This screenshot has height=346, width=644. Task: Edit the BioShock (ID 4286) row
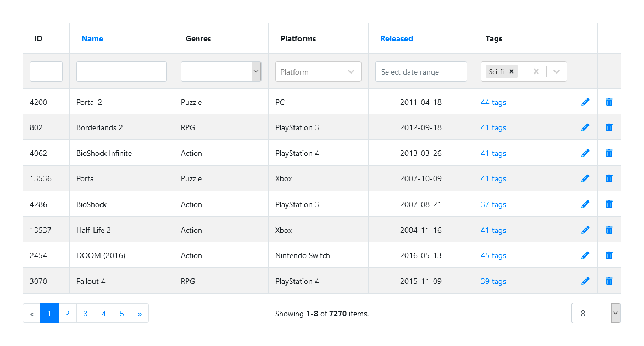(x=585, y=204)
